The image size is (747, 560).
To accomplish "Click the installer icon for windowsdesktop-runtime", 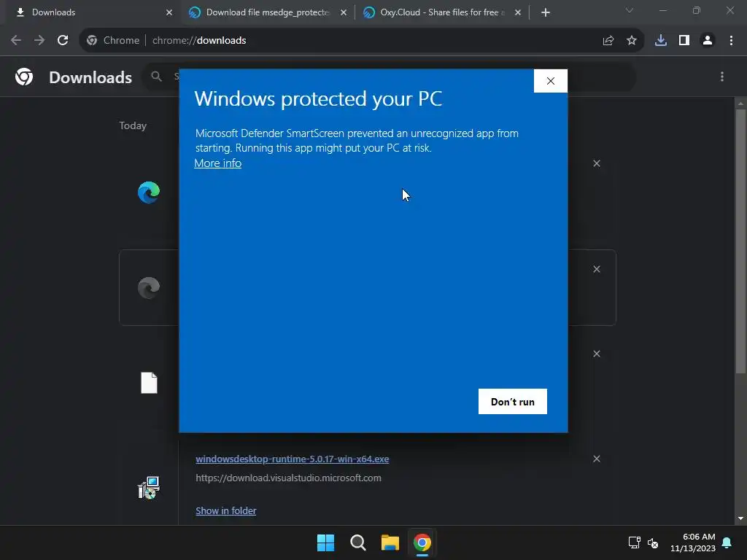I will tap(149, 487).
